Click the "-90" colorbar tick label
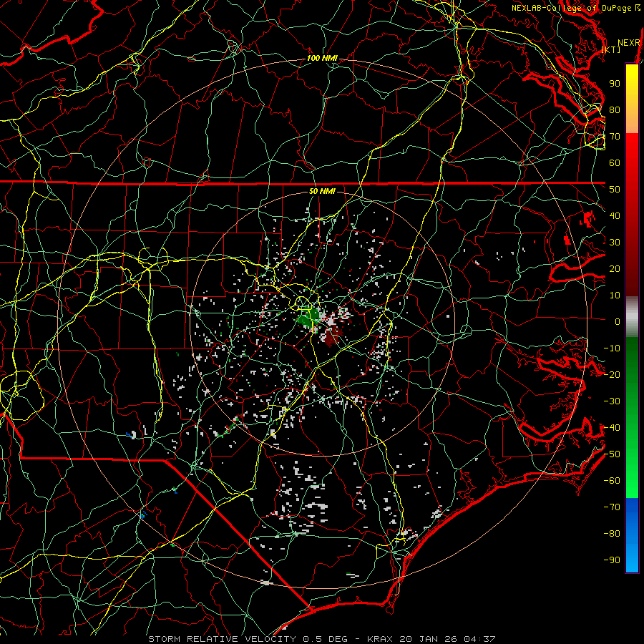This screenshot has width=644, height=644. click(x=612, y=560)
